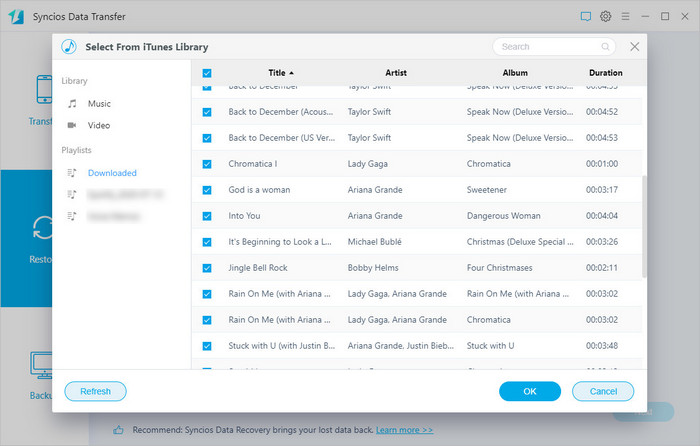Click the search magnifier icon
Viewport: 700px width, 446px height.
point(605,46)
